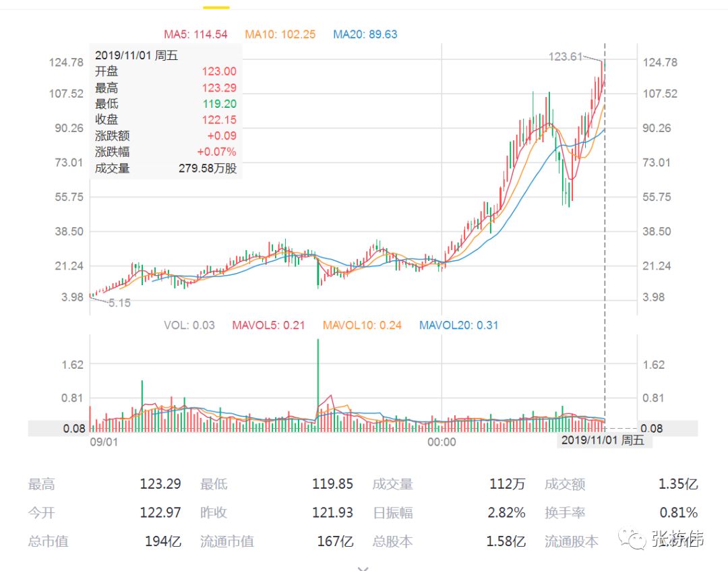Click summary 最低 value 119.85
728x571 pixels.
tap(332, 484)
